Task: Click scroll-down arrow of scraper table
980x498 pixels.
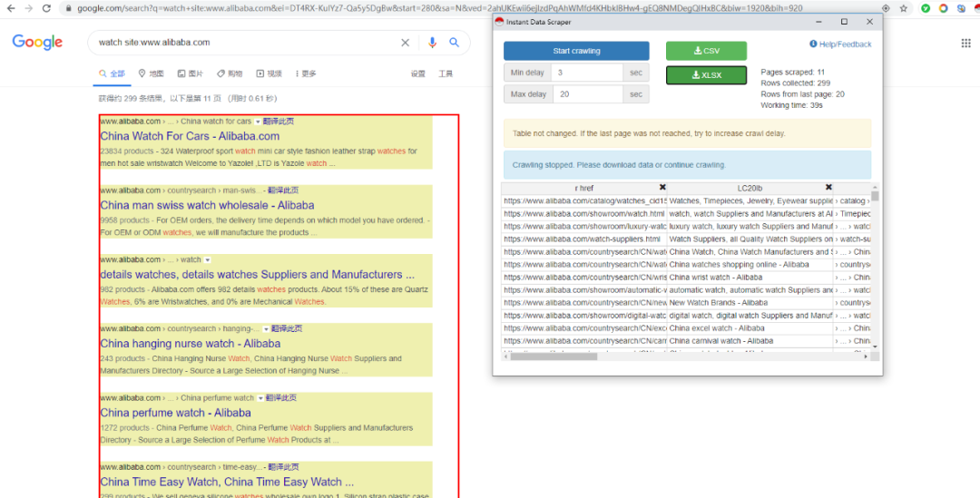Action: pyautogui.click(x=875, y=347)
